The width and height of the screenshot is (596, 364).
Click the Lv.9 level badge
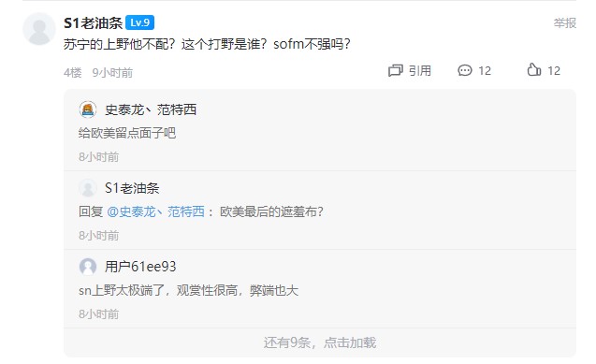(x=140, y=22)
